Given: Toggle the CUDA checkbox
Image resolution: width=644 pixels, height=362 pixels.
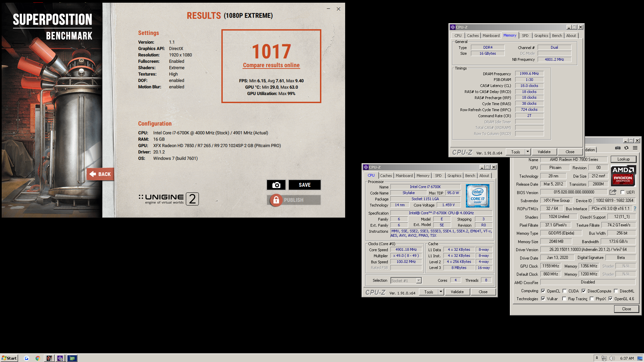Looking at the screenshot, I should coord(565,291).
